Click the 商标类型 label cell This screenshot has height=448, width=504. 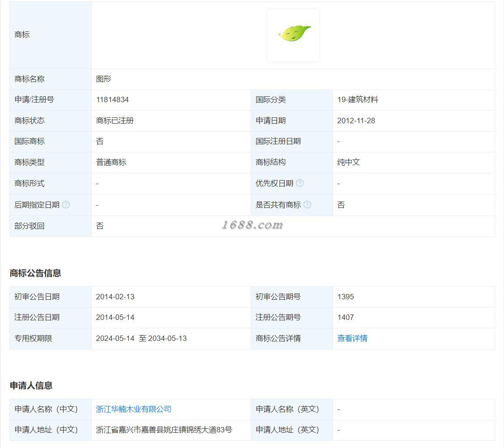(x=51, y=163)
